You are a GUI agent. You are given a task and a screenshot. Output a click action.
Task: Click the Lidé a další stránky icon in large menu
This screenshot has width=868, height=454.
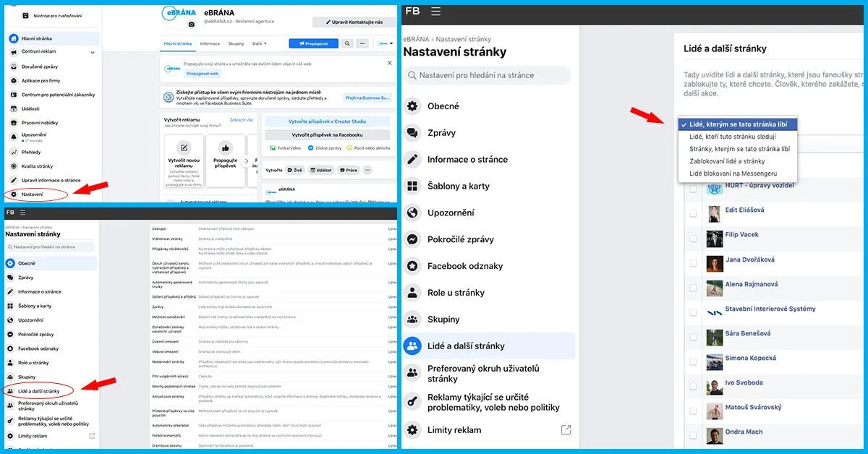tap(412, 346)
